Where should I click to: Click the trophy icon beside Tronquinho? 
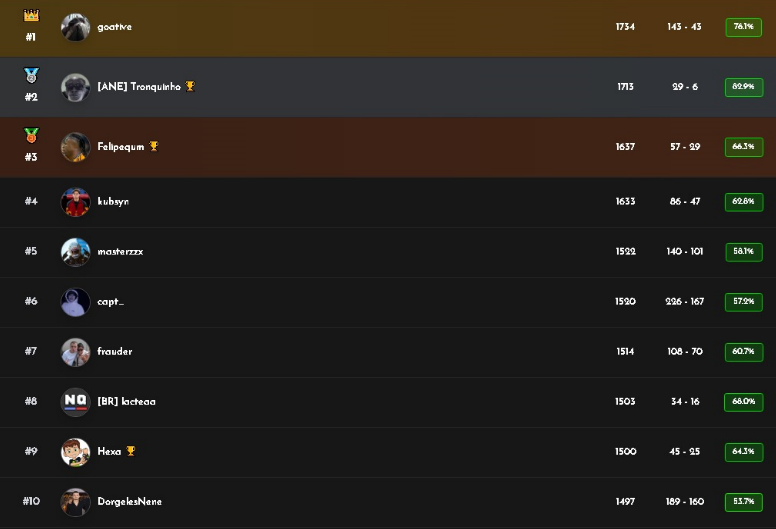(190, 87)
